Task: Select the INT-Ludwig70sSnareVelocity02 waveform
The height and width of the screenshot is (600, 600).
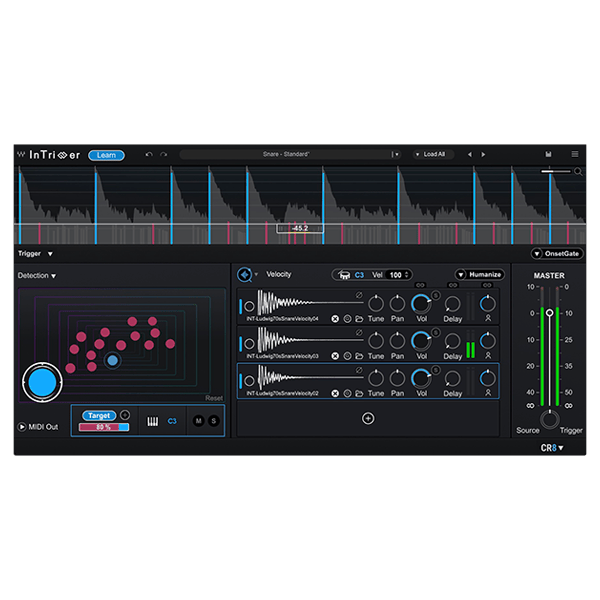Action: click(x=310, y=377)
